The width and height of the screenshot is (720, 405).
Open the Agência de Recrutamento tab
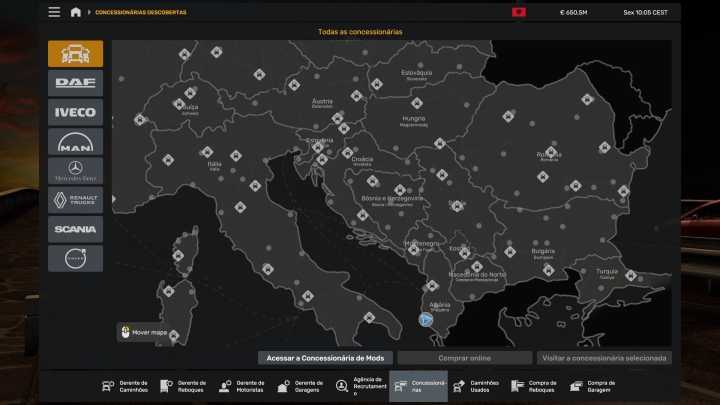[x=360, y=387]
